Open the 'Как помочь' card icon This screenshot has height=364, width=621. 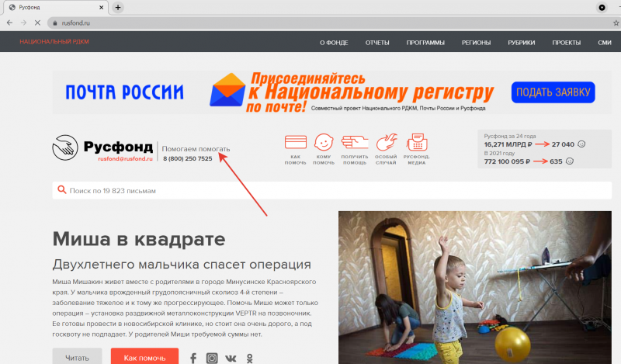296,143
